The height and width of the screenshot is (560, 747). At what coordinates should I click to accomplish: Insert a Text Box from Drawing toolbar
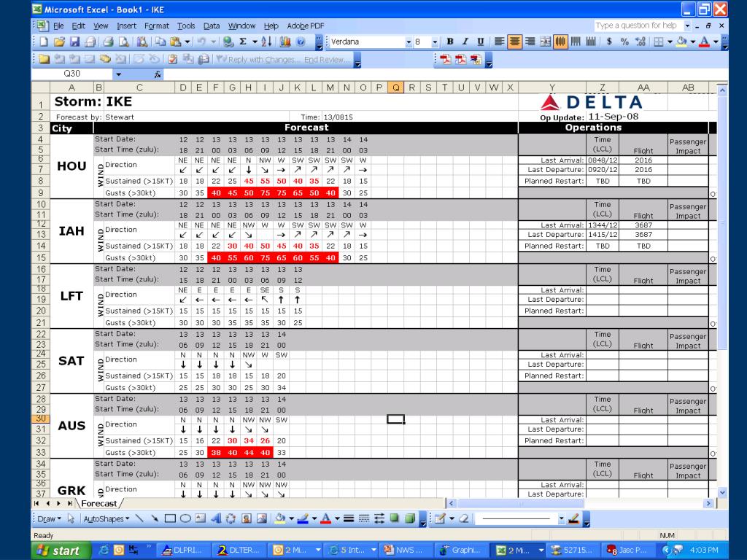point(201,518)
